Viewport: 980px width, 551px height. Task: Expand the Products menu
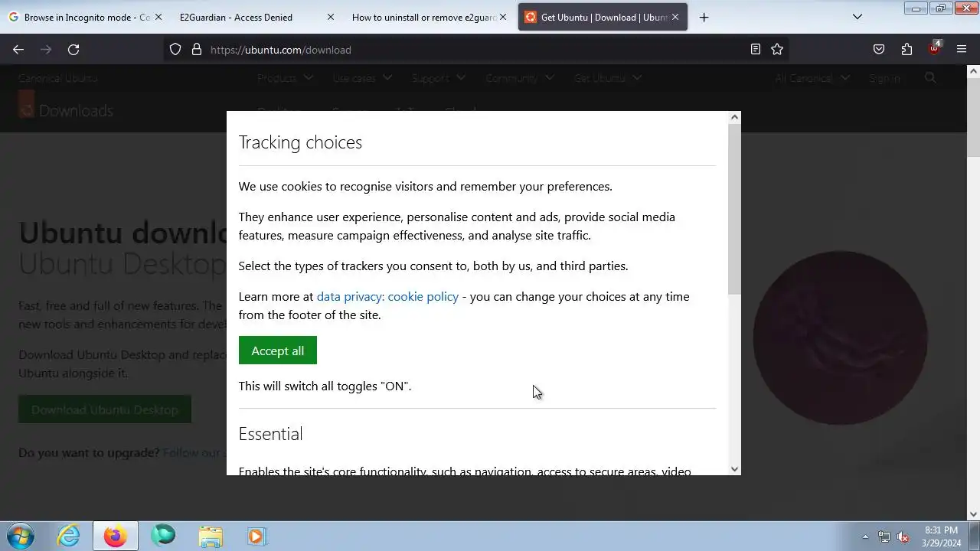coord(285,78)
